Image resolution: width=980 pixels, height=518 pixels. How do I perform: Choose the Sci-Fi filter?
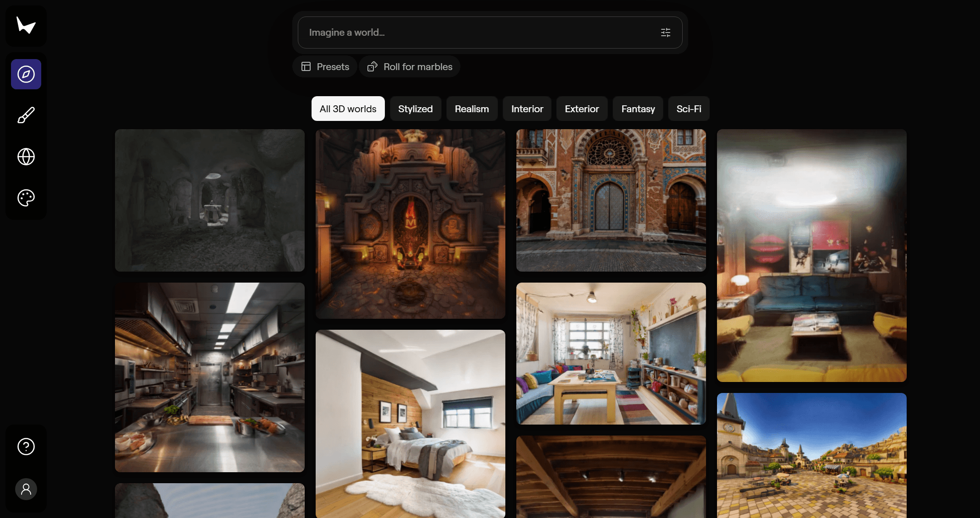(689, 109)
